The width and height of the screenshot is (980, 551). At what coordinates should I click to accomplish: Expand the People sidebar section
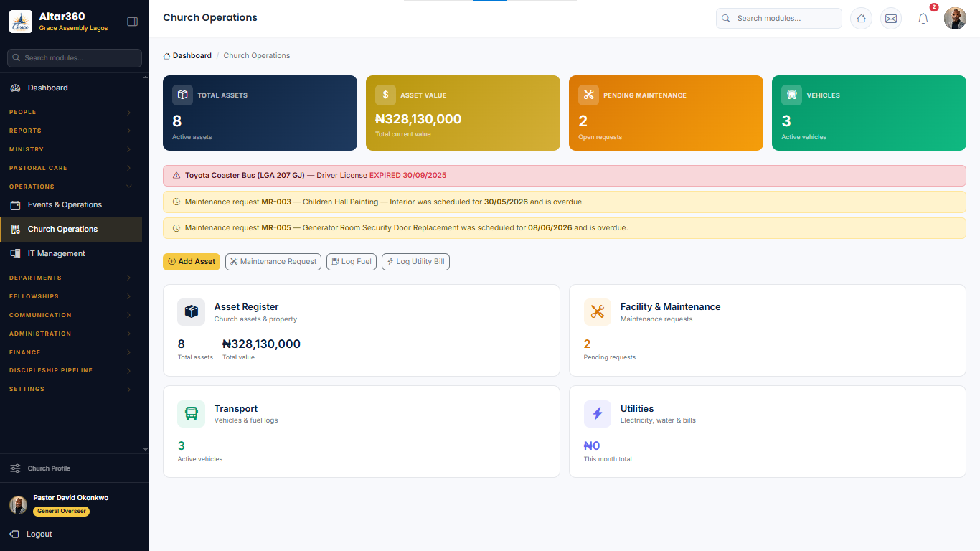pos(71,112)
